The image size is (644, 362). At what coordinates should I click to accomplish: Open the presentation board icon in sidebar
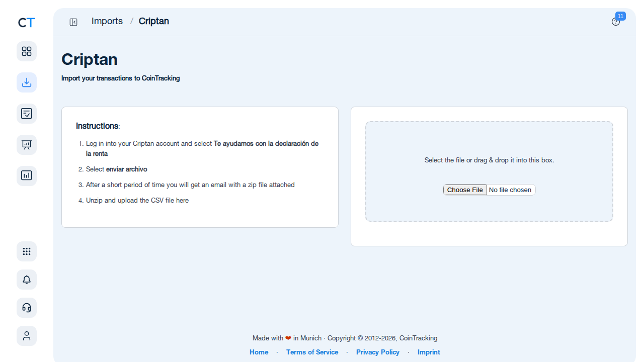[x=27, y=145]
